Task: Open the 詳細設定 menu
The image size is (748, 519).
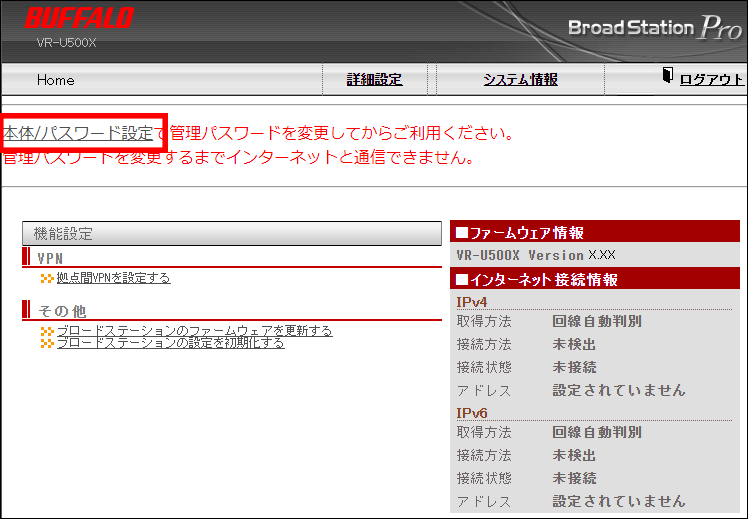Action: pos(374,80)
